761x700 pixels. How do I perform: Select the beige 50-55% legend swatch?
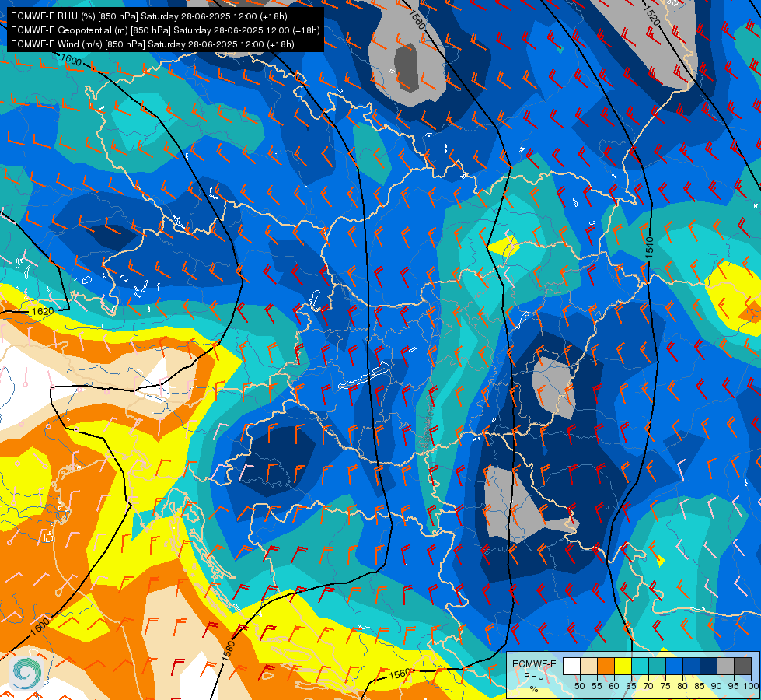point(588,667)
